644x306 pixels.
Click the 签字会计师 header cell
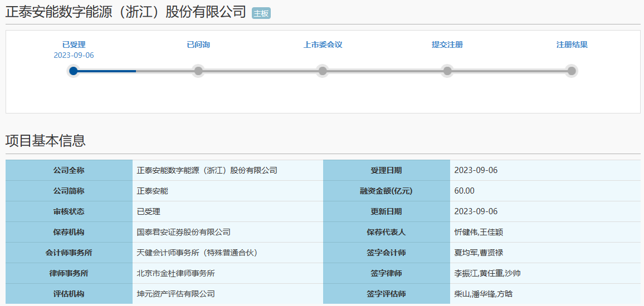click(387, 253)
